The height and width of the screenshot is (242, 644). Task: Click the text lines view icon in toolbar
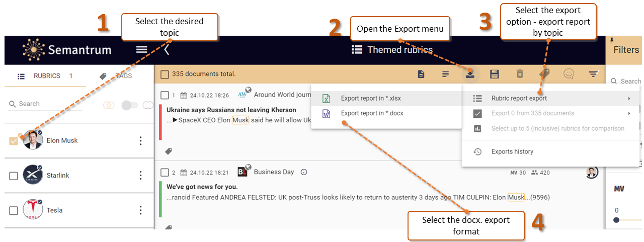(445, 74)
